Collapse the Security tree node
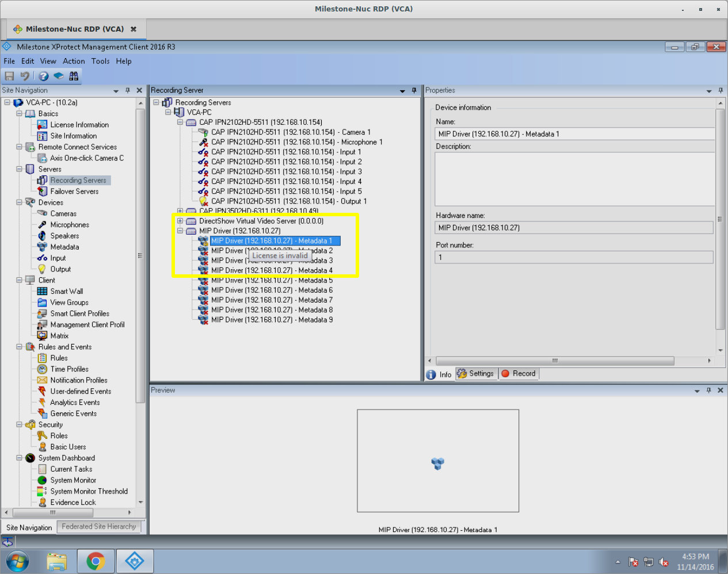 click(x=19, y=424)
